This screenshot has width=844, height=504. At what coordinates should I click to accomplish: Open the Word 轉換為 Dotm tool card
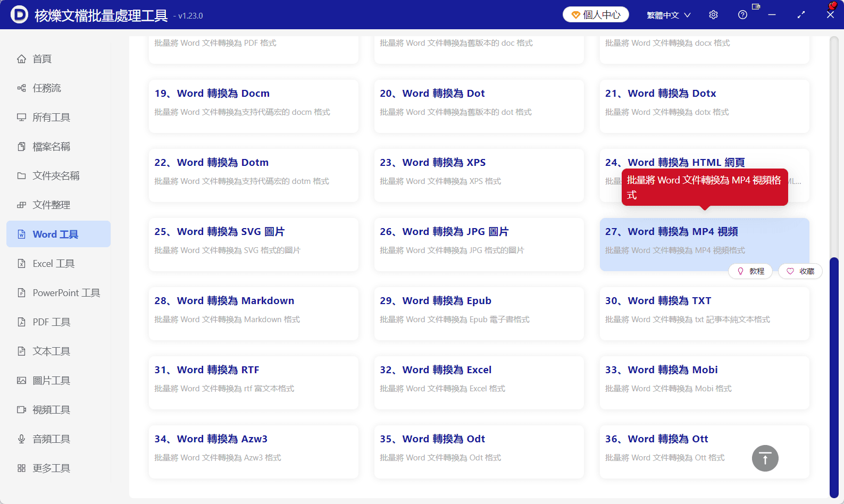[254, 175]
